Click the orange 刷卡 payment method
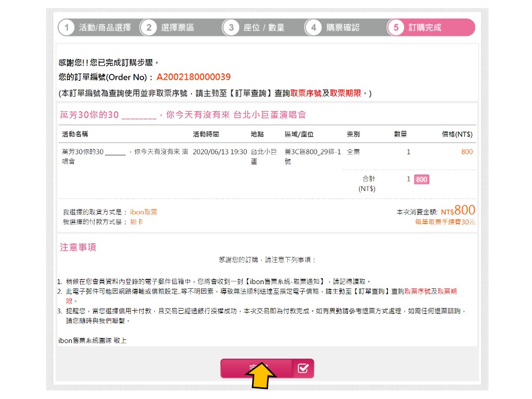Screen dimensions: 532x399 point(136,222)
